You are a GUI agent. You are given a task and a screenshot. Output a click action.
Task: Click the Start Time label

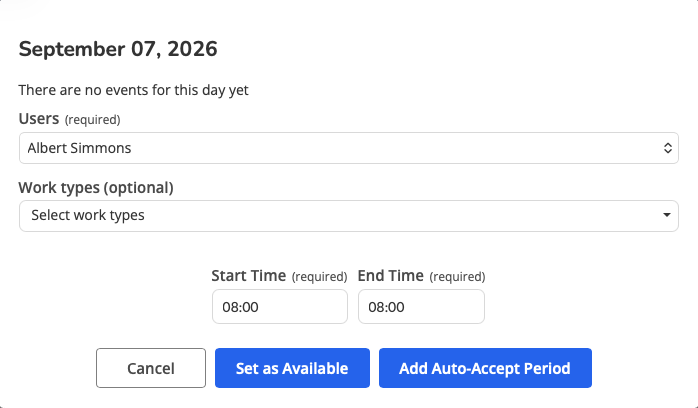pyautogui.click(x=248, y=276)
